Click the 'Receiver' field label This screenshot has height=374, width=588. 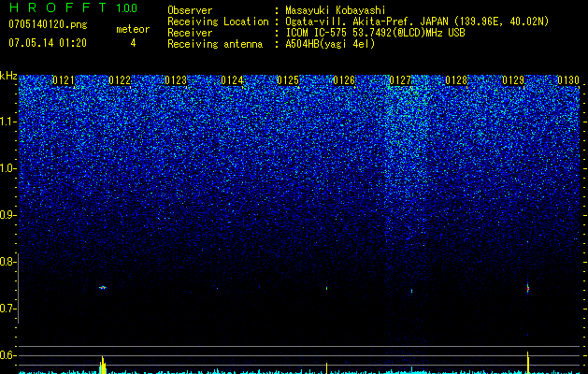coord(190,33)
